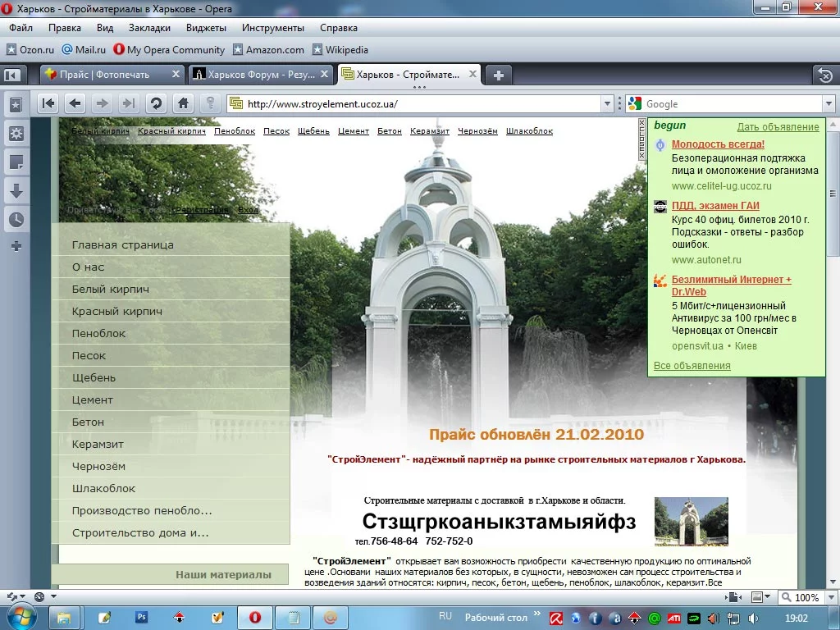Open the History panel clock icon
Viewport: 840px width, 630px height.
(x=16, y=219)
